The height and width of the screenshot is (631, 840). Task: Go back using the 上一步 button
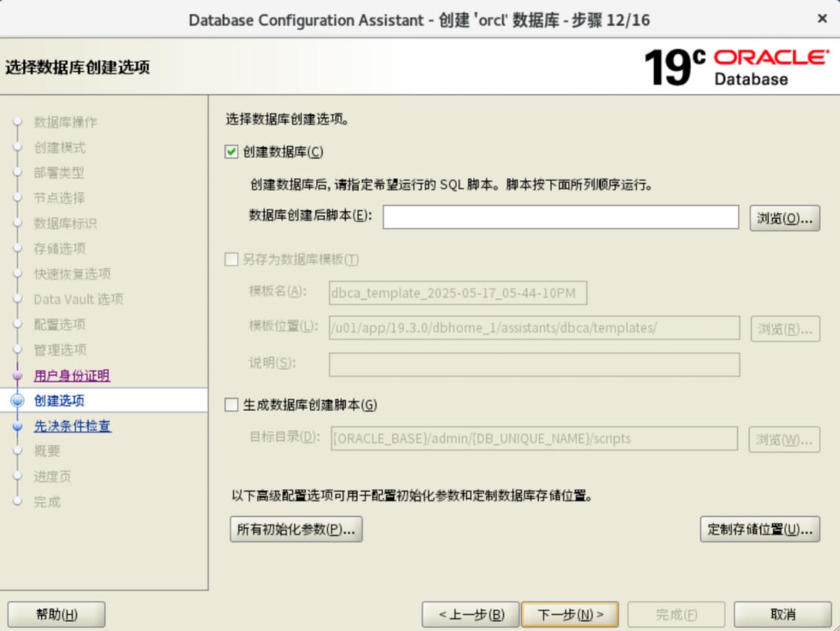tap(471, 615)
